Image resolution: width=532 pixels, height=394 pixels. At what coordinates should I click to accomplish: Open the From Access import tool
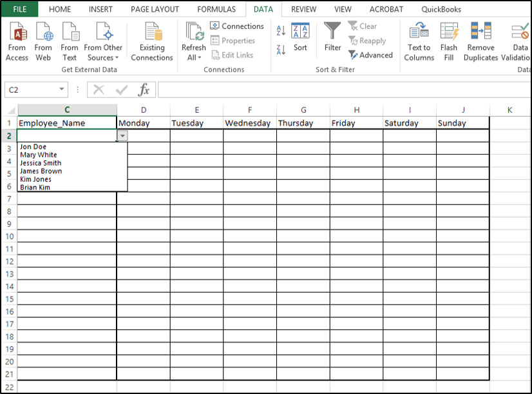(x=17, y=40)
